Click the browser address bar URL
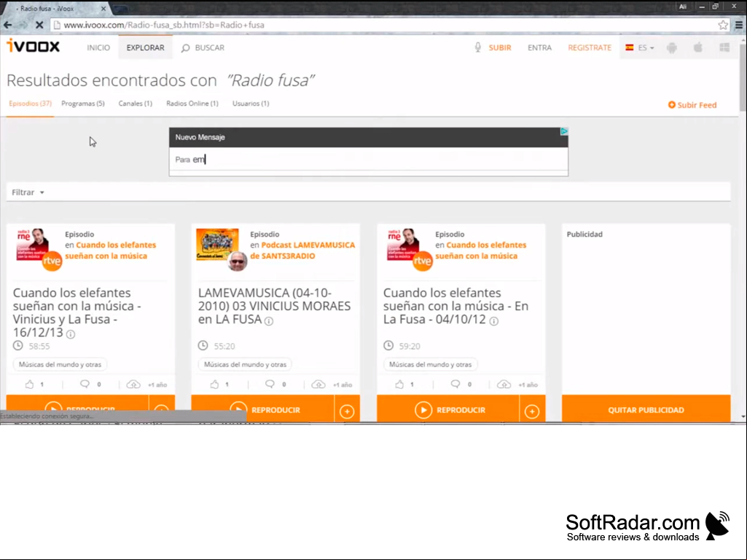The height and width of the screenshot is (560, 747). (x=164, y=25)
